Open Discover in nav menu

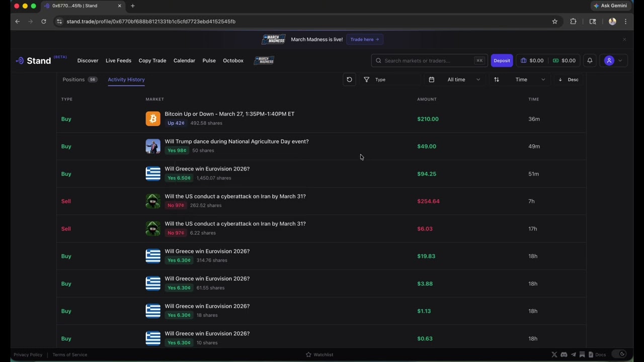pyautogui.click(x=88, y=60)
